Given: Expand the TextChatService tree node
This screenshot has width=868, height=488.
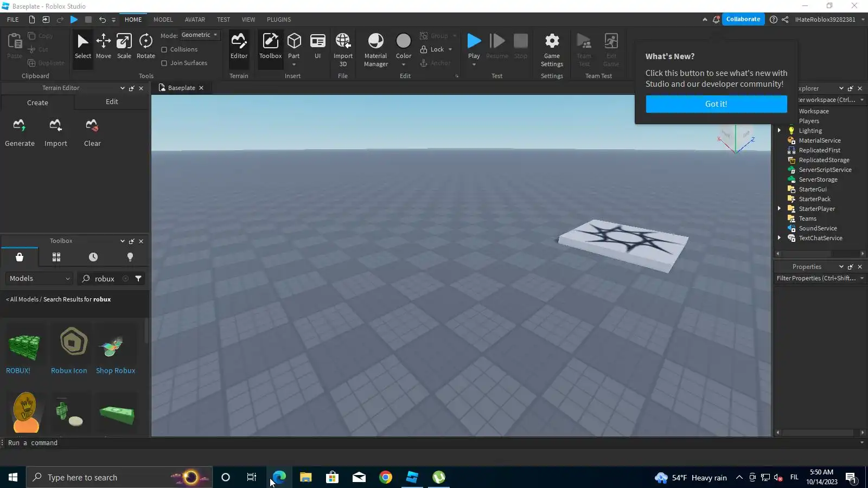Looking at the screenshot, I should [x=780, y=238].
